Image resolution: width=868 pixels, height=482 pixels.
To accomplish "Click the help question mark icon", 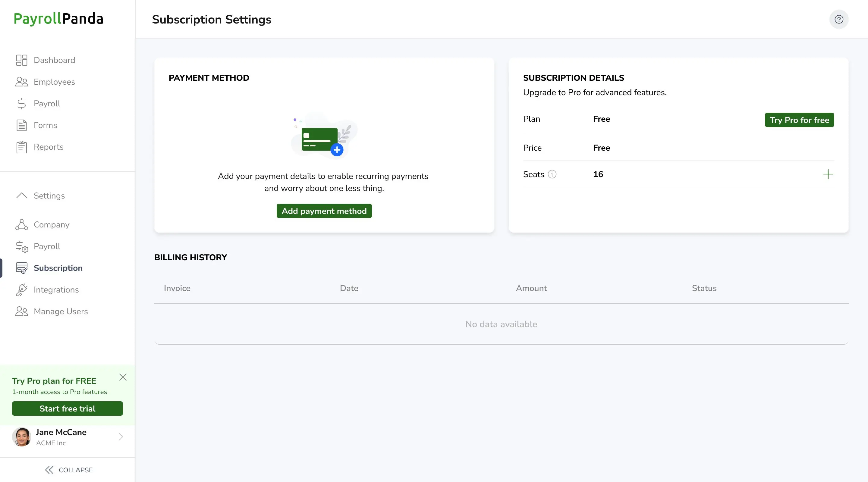I will (x=839, y=19).
